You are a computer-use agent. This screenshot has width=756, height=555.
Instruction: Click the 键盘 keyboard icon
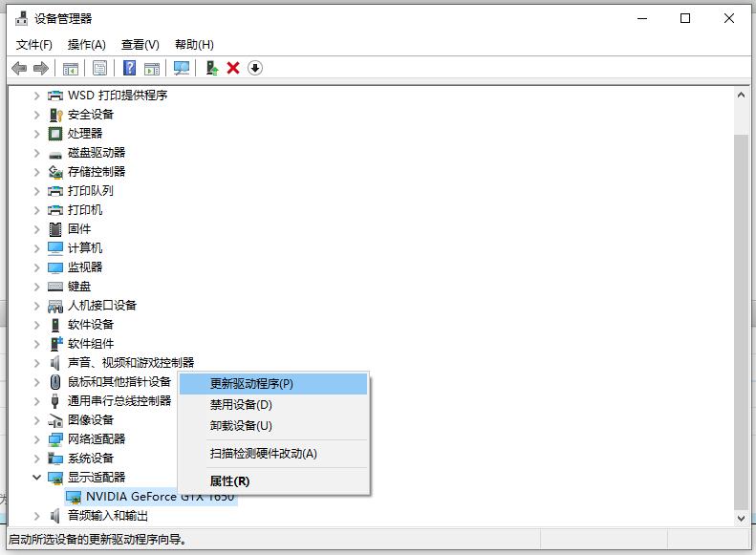pyautogui.click(x=55, y=287)
